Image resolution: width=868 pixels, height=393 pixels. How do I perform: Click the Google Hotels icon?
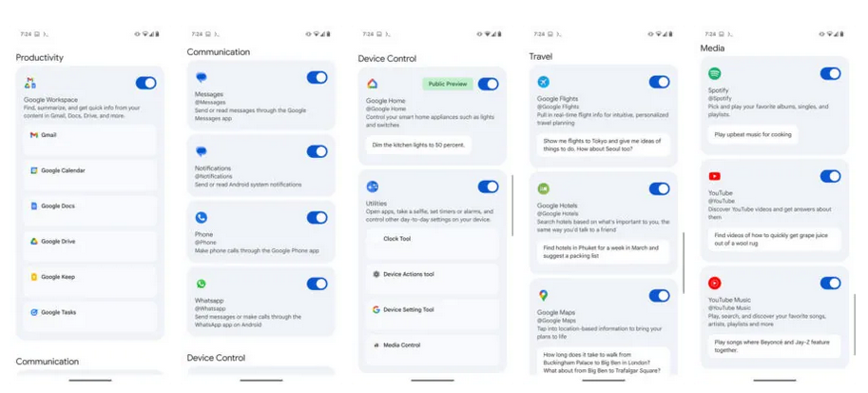[x=543, y=189]
